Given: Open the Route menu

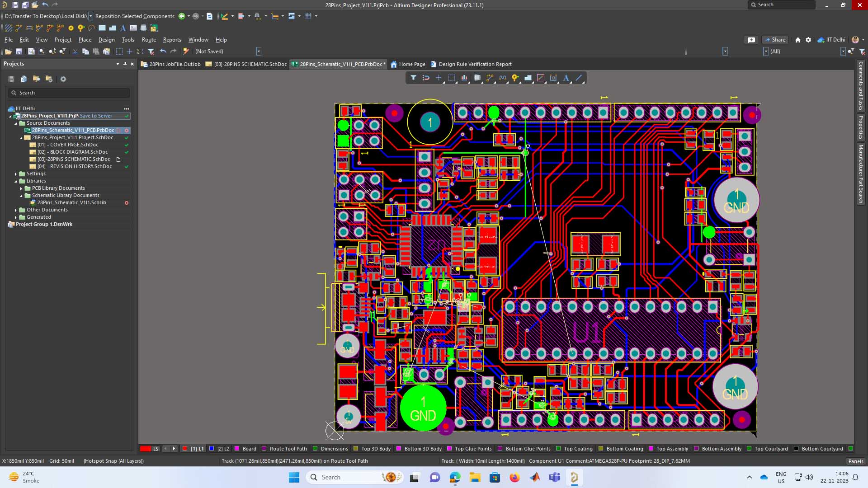Looking at the screenshot, I should pos(149,40).
